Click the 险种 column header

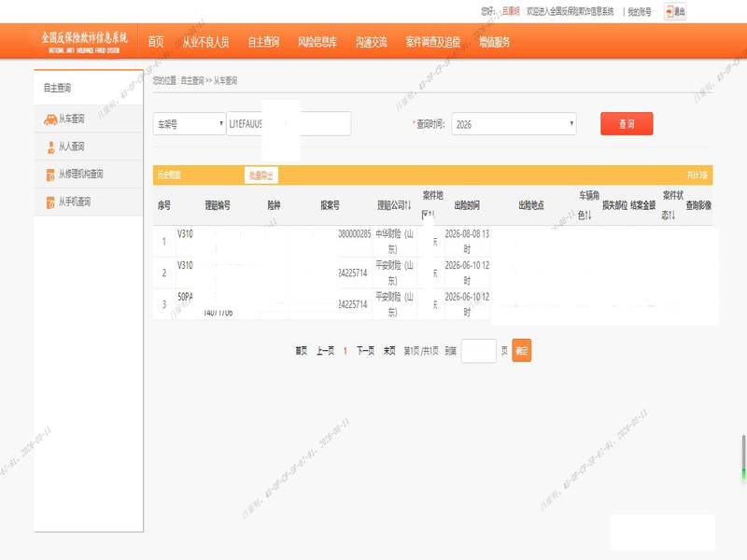pos(274,205)
